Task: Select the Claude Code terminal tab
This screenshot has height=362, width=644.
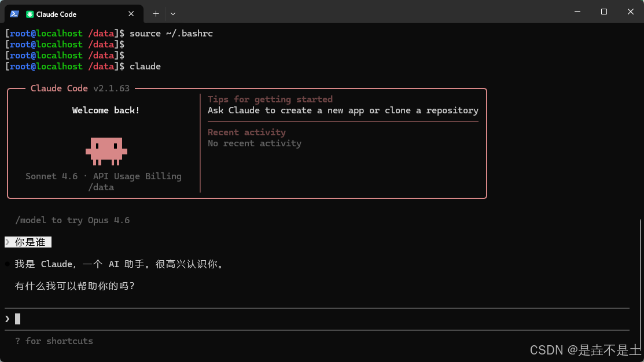Action: pyautogui.click(x=74, y=14)
